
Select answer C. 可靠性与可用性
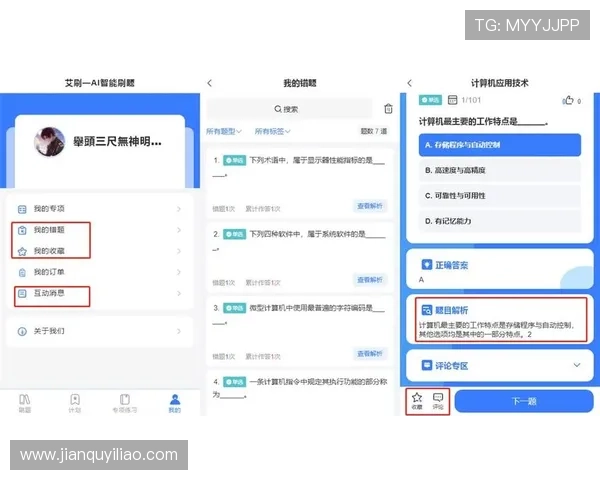click(500, 196)
